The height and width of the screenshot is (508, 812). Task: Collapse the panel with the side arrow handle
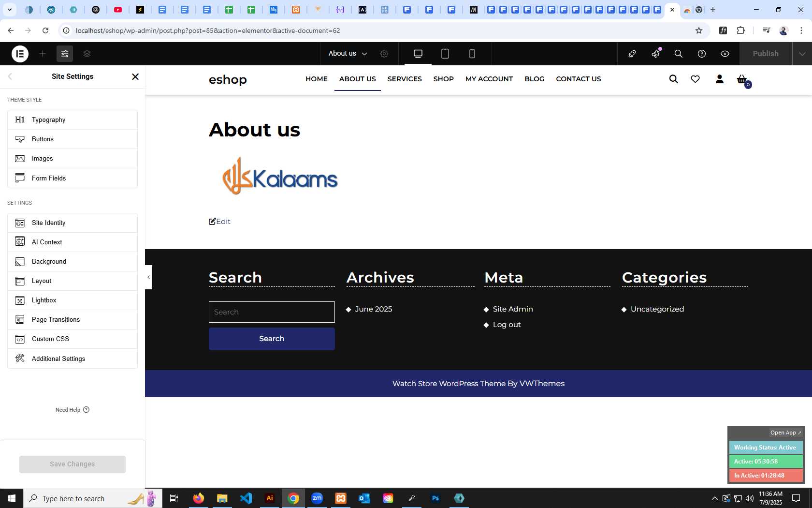tap(148, 277)
